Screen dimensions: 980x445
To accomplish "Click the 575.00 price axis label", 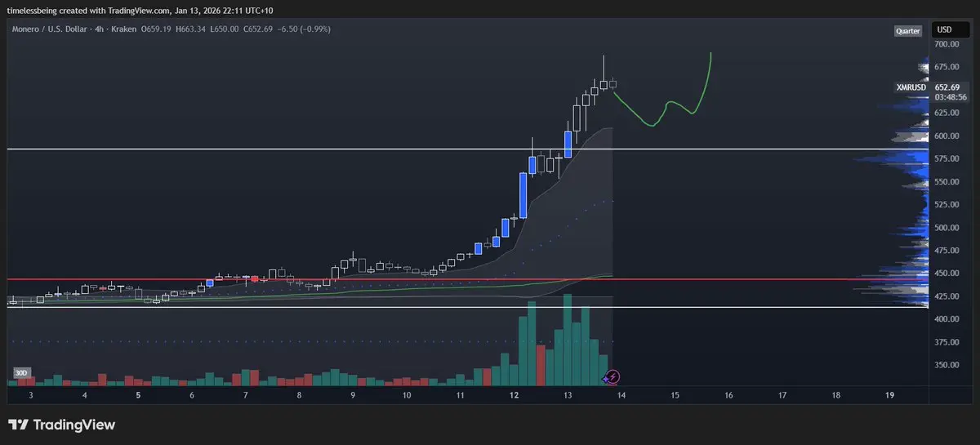I will [947, 158].
